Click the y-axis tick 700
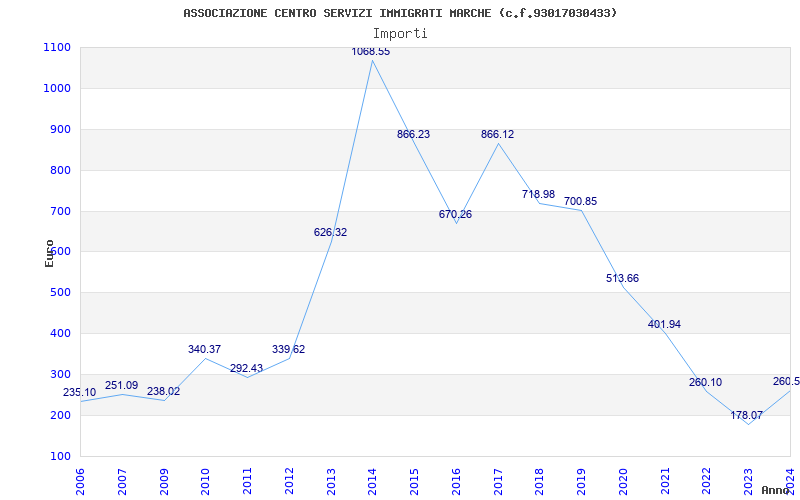Viewport: 800px width, 500px height. 60,211
